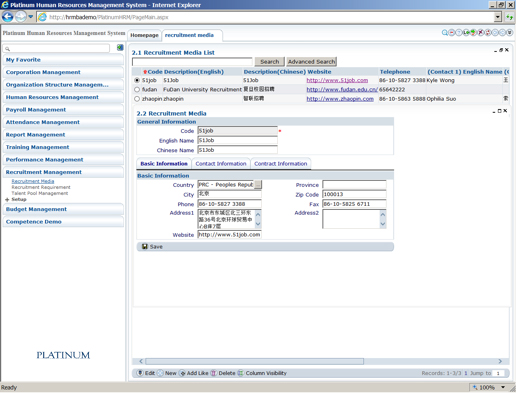The height and width of the screenshot is (393, 516).
Task: Click the Refresh icon beside address bar
Action: [509, 17]
